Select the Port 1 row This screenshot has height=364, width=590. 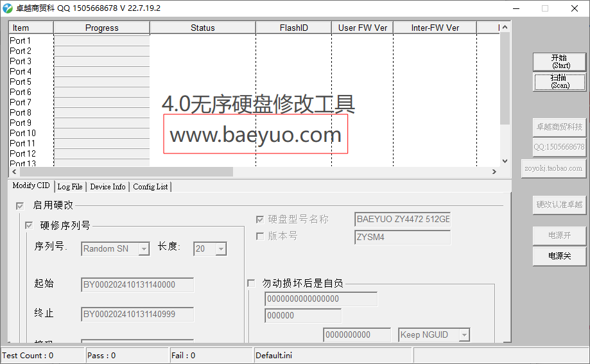(x=21, y=40)
